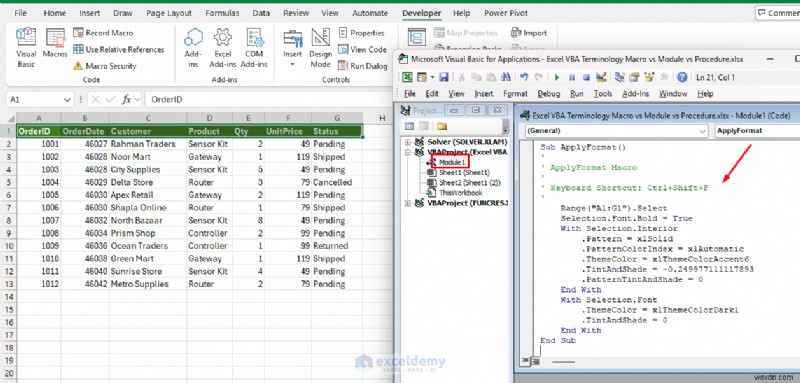Click the Comments button
800x383 pixels.
click(778, 13)
